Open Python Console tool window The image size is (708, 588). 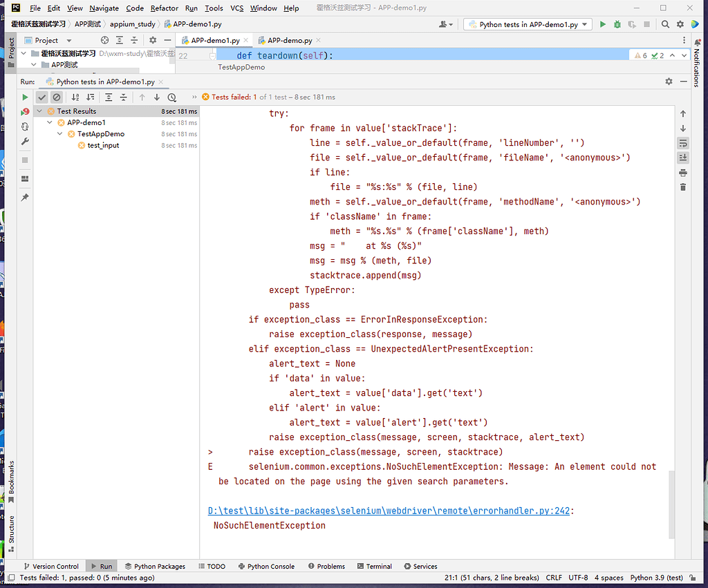pyautogui.click(x=266, y=566)
